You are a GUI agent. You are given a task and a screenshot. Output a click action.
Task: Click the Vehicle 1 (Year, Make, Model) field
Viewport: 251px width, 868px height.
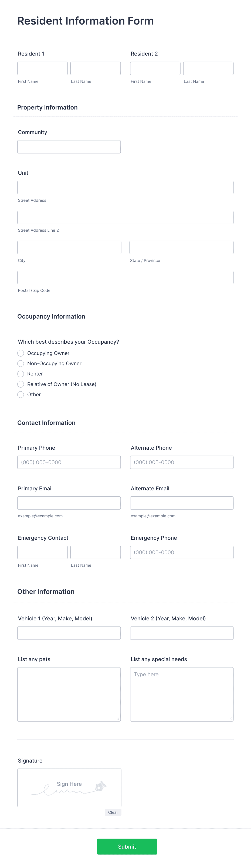tap(69, 633)
